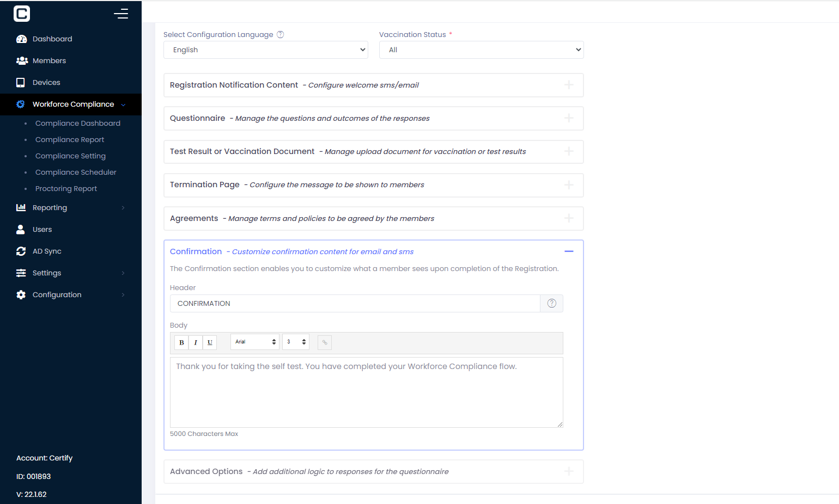
Task: Expand Termination Page plus icon
Action: coord(569,185)
